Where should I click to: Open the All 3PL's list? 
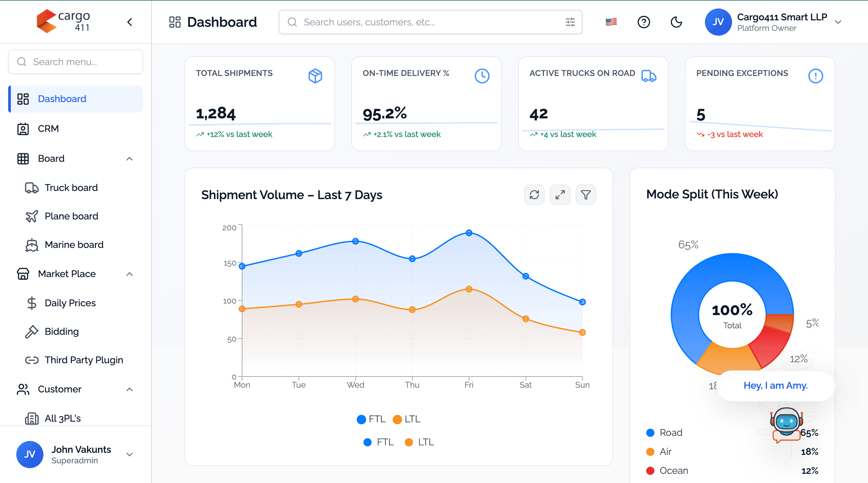click(x=63, y=418)
